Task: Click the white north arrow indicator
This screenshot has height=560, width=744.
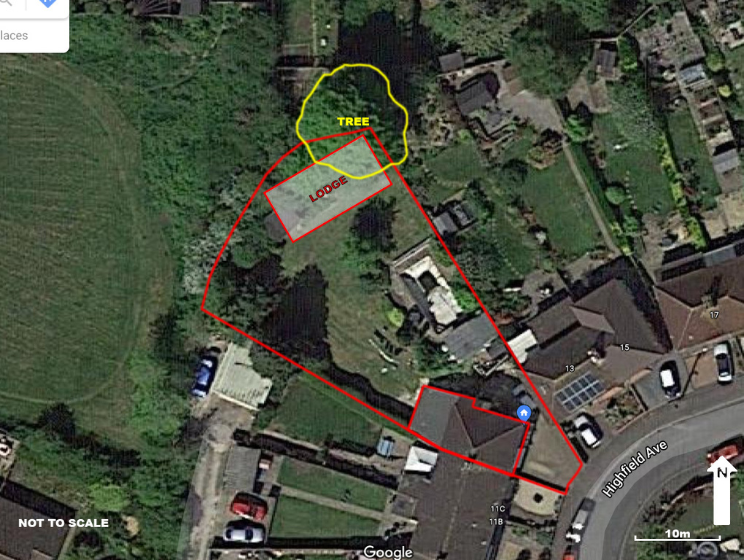Action: [721, 490]
